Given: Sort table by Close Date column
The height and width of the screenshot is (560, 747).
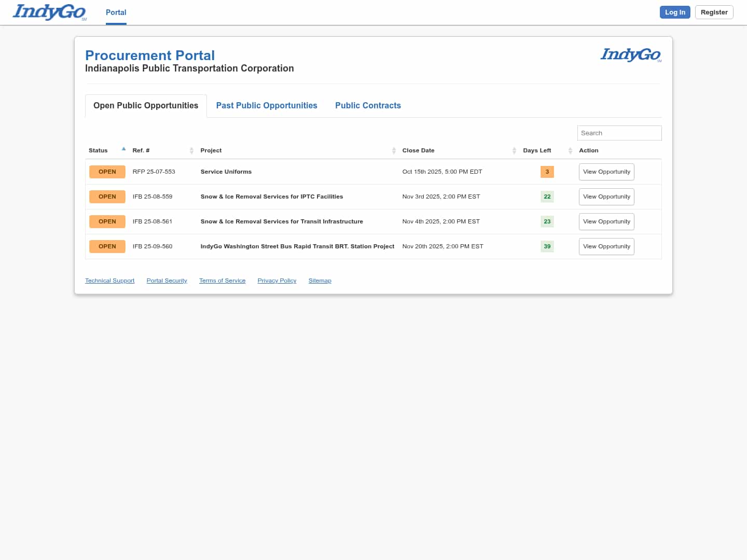Looking at the screenshot, I should pos(514,150).
